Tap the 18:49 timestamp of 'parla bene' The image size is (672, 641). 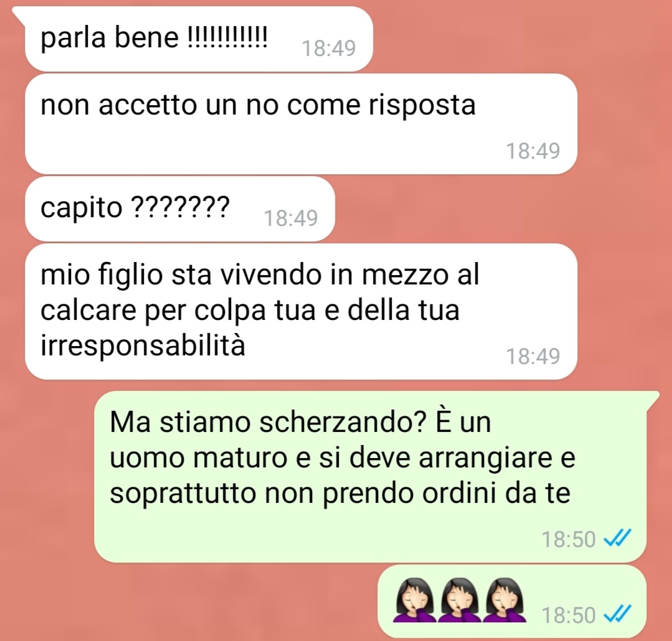click(x=329, y=48)
